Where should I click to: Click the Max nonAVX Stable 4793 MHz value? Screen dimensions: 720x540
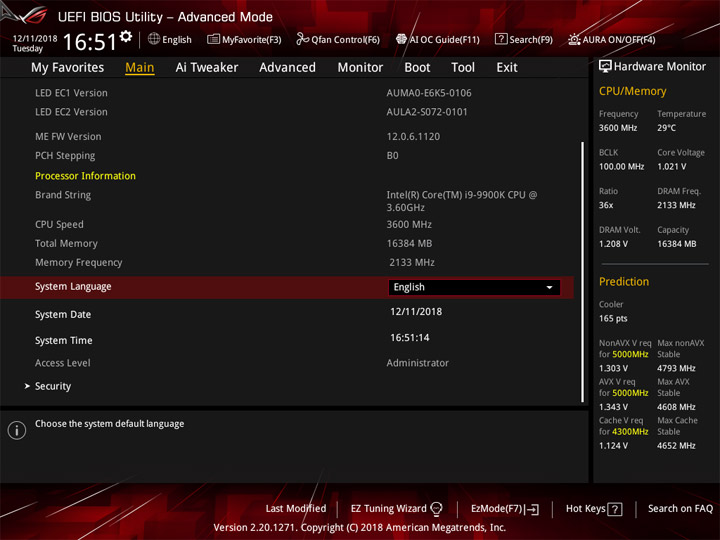coord(676,368)
